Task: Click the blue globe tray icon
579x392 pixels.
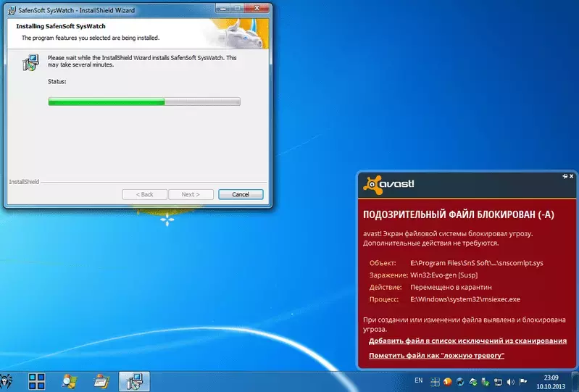Action: (460, 382)
